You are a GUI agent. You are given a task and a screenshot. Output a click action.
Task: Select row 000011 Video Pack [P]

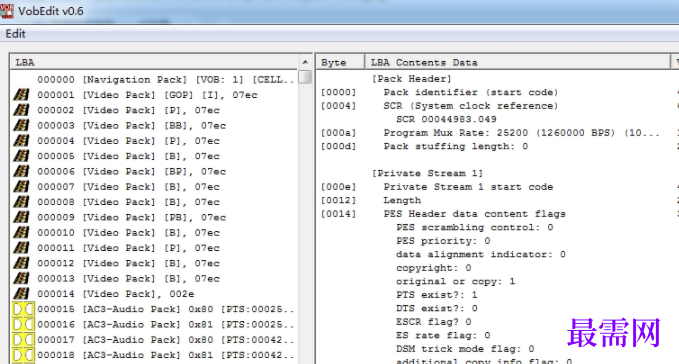[x=128, y=248]
